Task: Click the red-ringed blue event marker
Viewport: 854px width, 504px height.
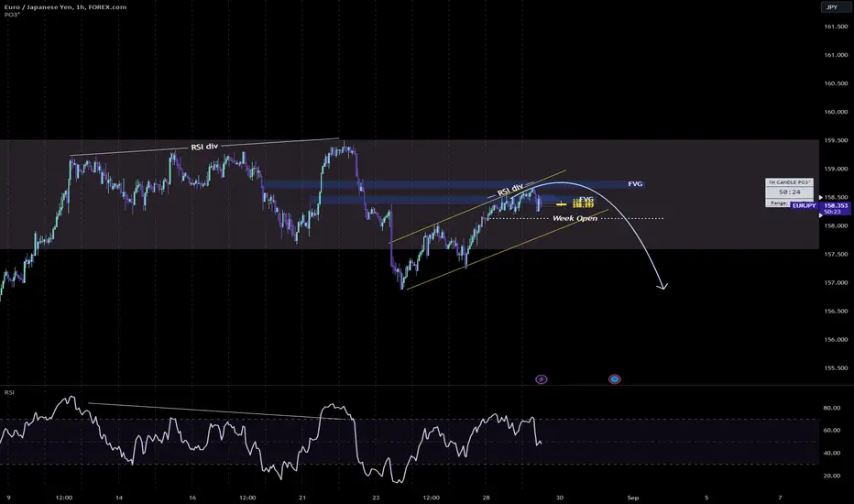Action: 614,379
